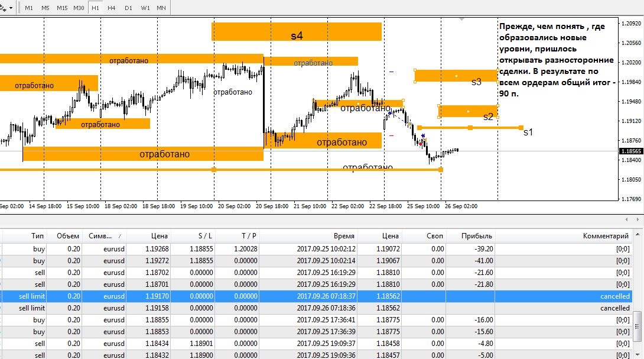The height and width of the screenshot is (359, 644).
Task: Click the time 2017.09.25 19:09:36
Action: (x=326, y=355)
